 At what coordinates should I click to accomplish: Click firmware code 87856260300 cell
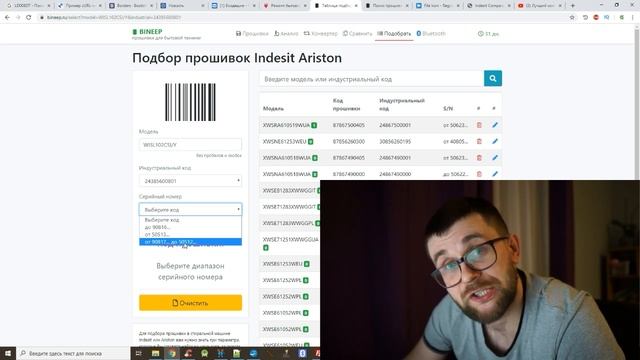[349, 142]
